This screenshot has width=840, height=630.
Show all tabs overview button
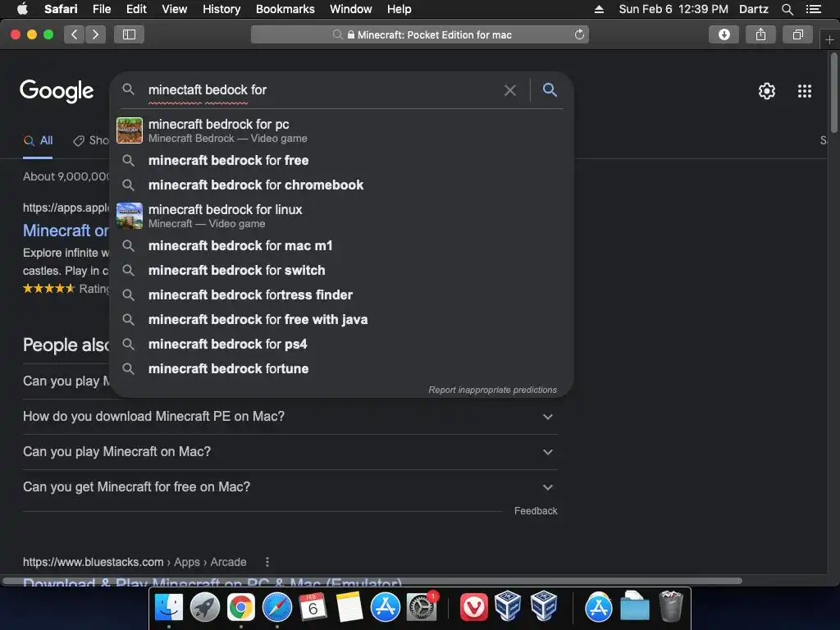pos(797,34)
